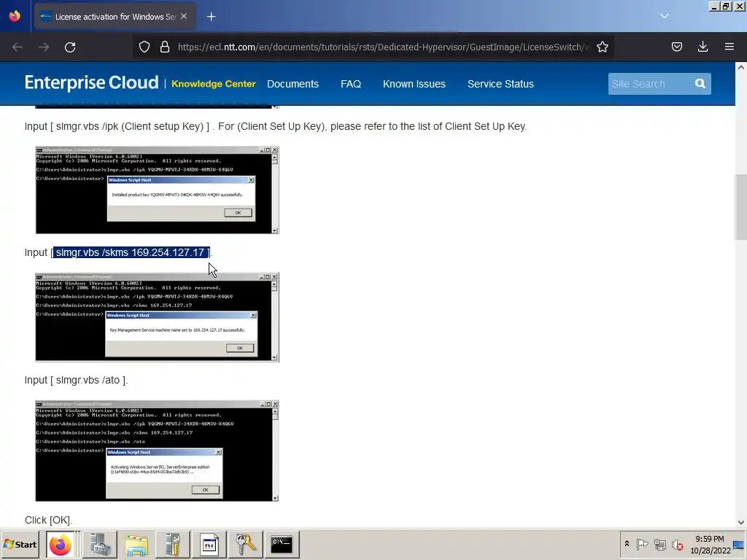Click the page scrollbar down arrow

pyautogui.click(x=741, y=522)
